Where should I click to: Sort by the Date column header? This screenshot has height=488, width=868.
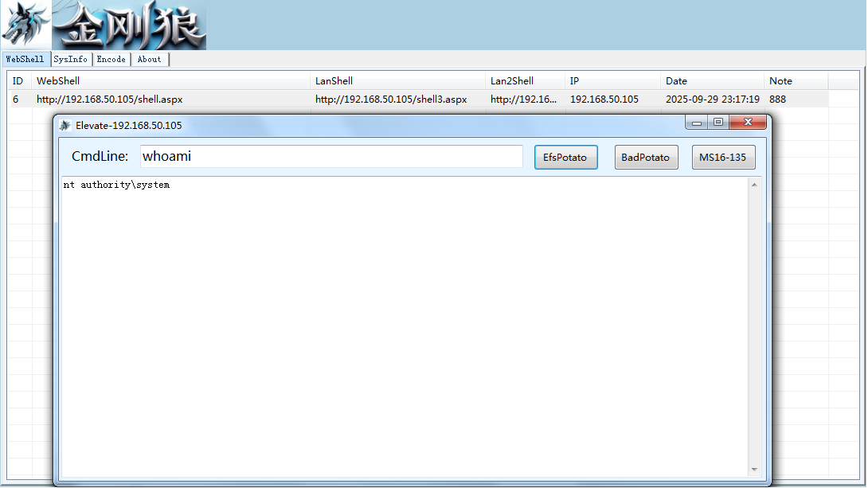pyautogui.click(x=712, y=80)
